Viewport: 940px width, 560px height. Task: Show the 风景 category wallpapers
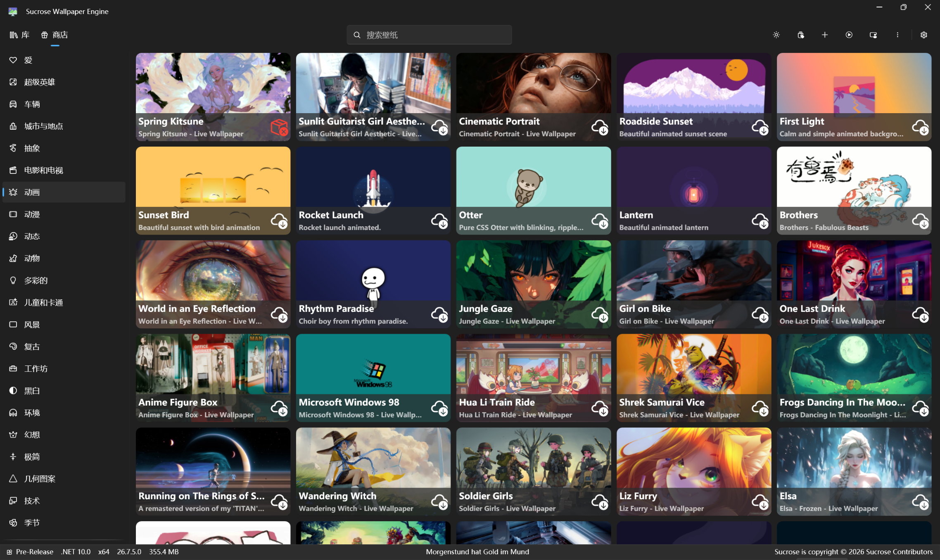tap(64, 325)
